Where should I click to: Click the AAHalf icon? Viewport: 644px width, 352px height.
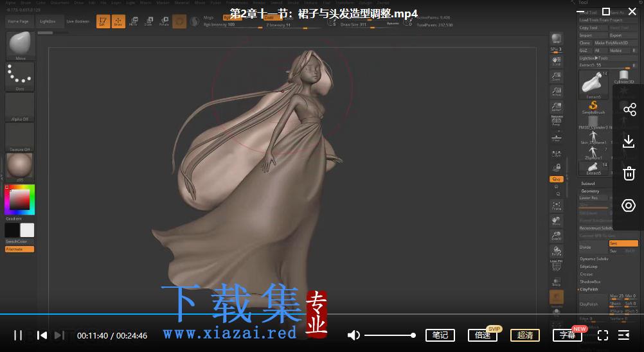coord(556,107)
